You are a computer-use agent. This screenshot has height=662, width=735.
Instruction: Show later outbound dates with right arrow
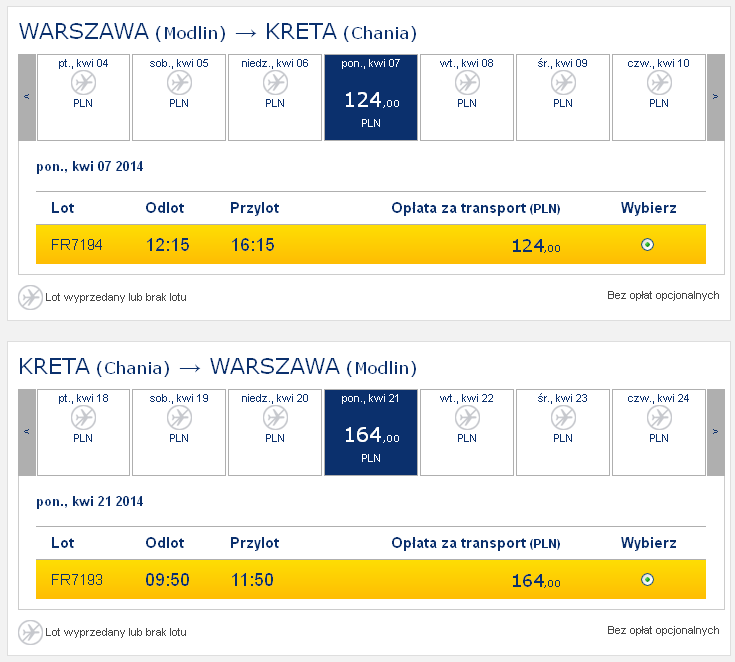[715, 97]
